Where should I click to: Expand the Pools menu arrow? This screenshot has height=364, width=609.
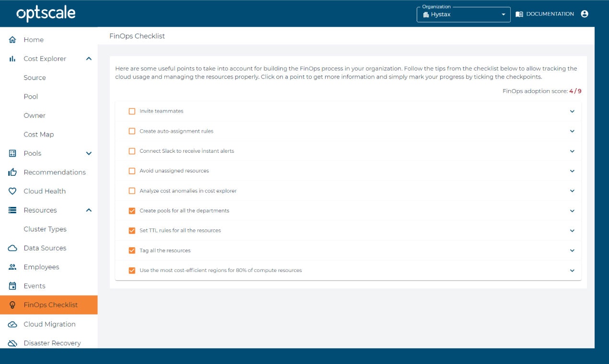[89, 153]
